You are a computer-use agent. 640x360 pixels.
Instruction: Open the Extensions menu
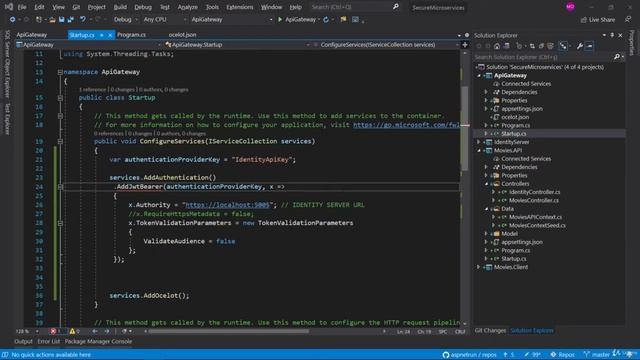[240, 7]
